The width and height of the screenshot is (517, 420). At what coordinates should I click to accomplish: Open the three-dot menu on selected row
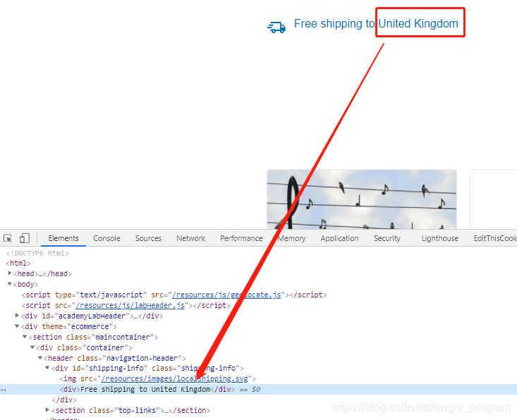4,390
